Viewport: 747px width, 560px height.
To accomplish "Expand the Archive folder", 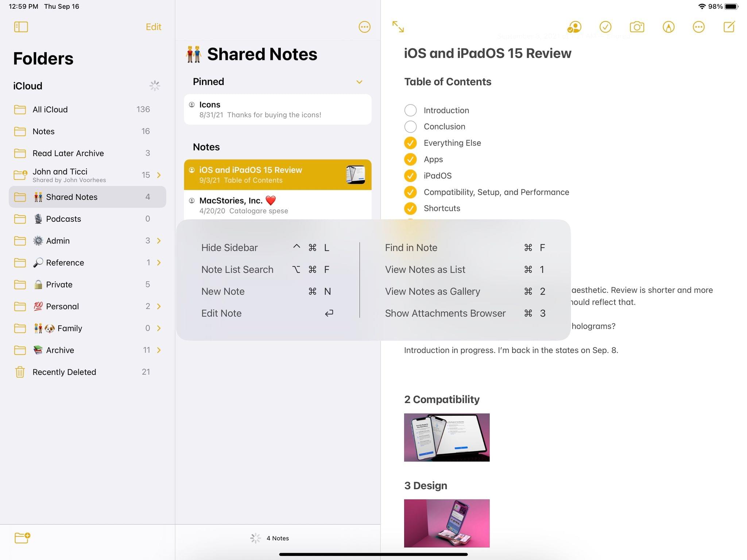I will tap(159, 350).
